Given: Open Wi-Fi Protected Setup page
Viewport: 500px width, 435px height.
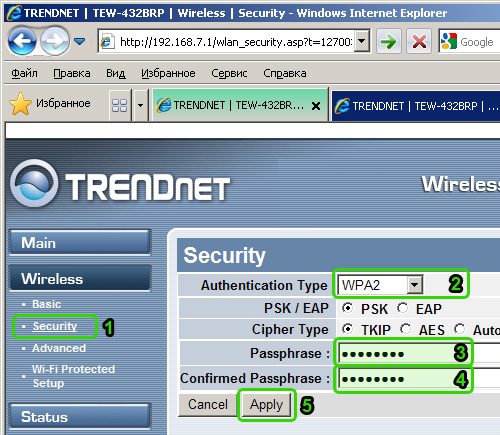Looking at the screenshot, I should (73, 376).
